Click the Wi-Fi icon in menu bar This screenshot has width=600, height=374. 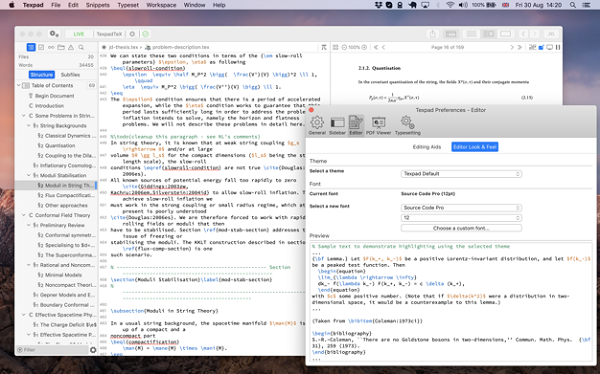pos(450,5)
